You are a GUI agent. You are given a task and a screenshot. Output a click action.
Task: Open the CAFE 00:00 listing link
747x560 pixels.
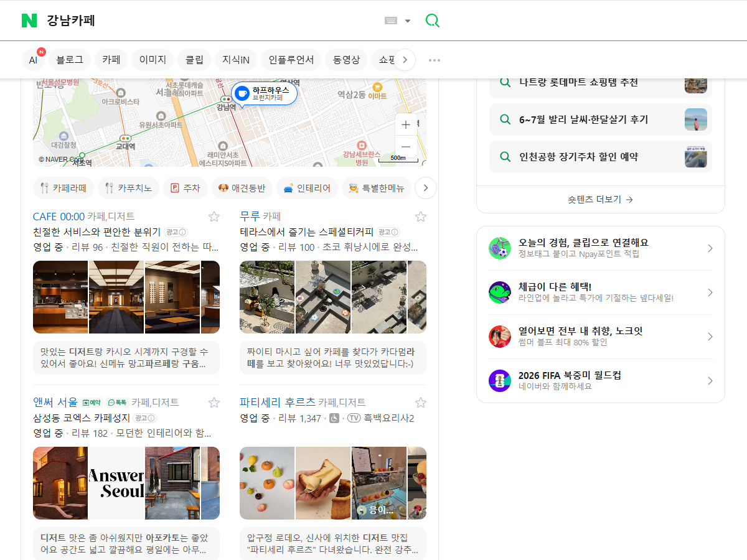(59, 217)
